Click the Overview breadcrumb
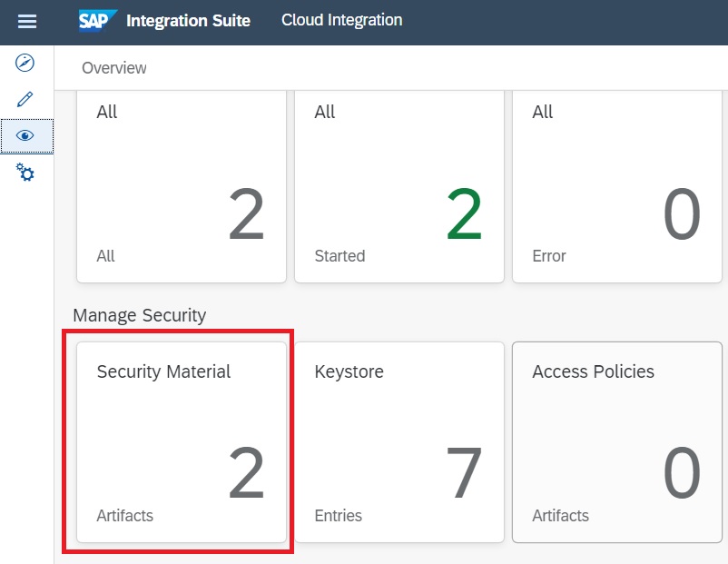The width and height of the screenshot is (728, 564). [x=114, y=68]
